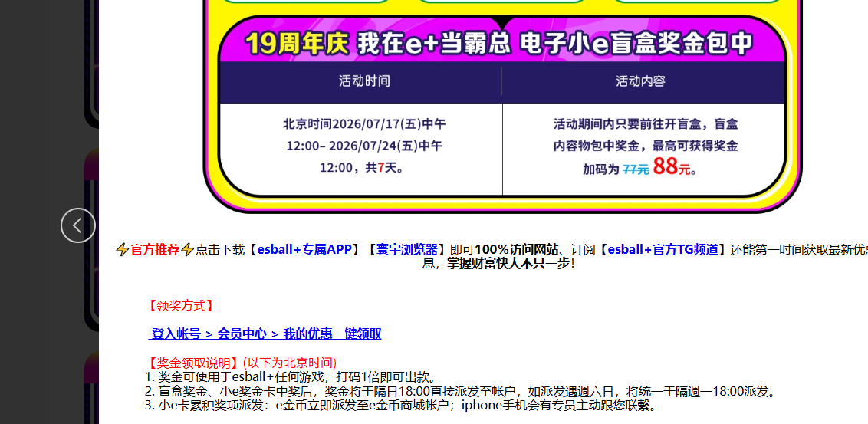Open the 寰宇浏览器 download link

point(407,250)
